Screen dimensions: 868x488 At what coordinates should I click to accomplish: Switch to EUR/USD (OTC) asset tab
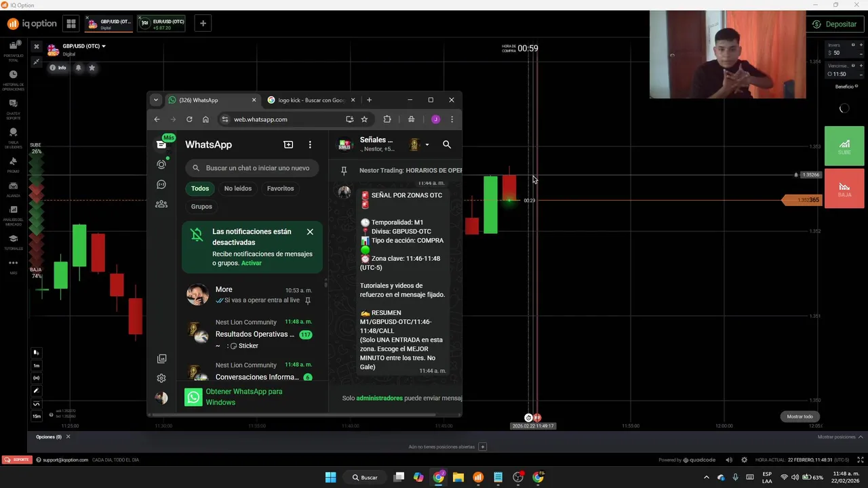(x=161, y=24)
